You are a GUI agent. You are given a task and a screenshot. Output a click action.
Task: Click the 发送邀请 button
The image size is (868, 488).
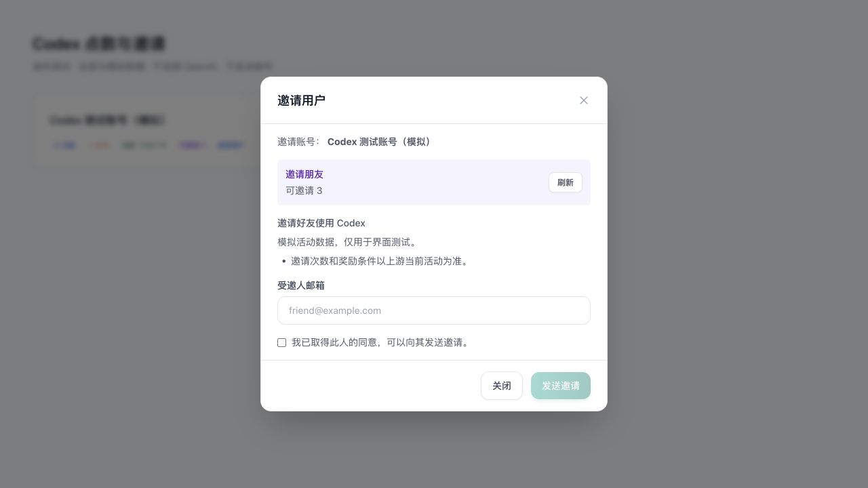click(x=561, y=386)
